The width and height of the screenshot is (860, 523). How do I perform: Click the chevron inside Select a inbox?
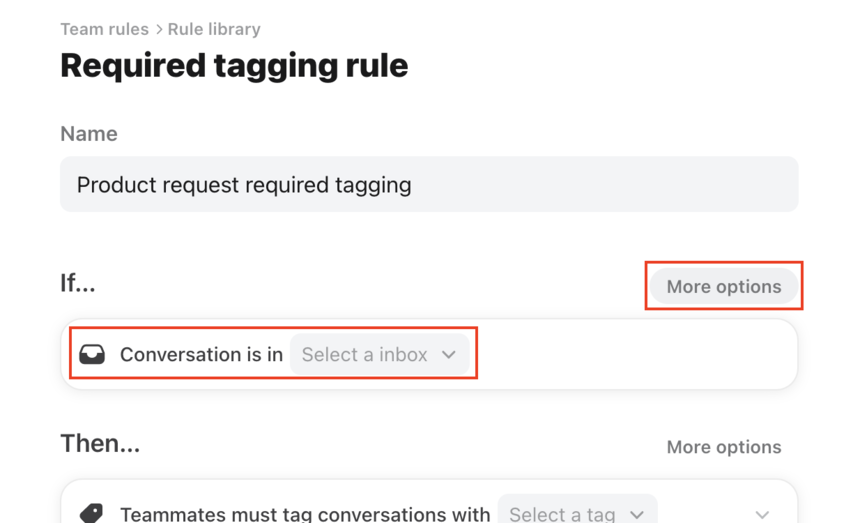449,355
